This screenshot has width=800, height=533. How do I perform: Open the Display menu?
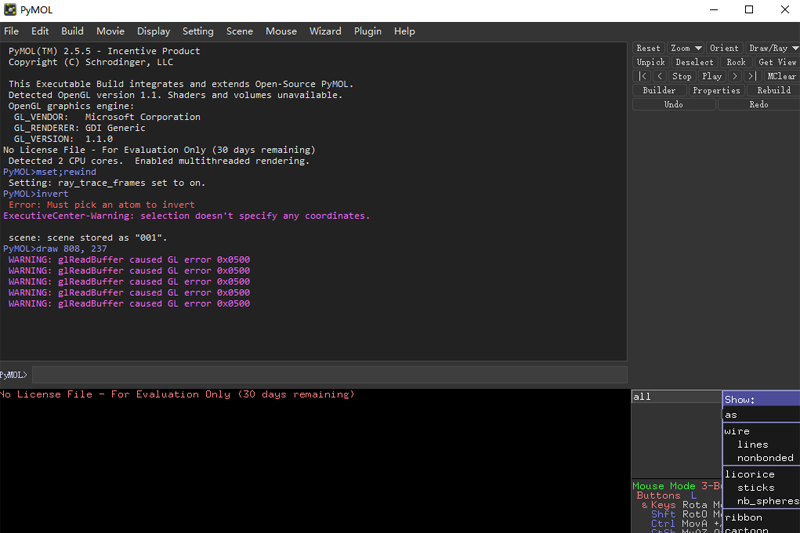pyautogui.click(x=153, y=31)
